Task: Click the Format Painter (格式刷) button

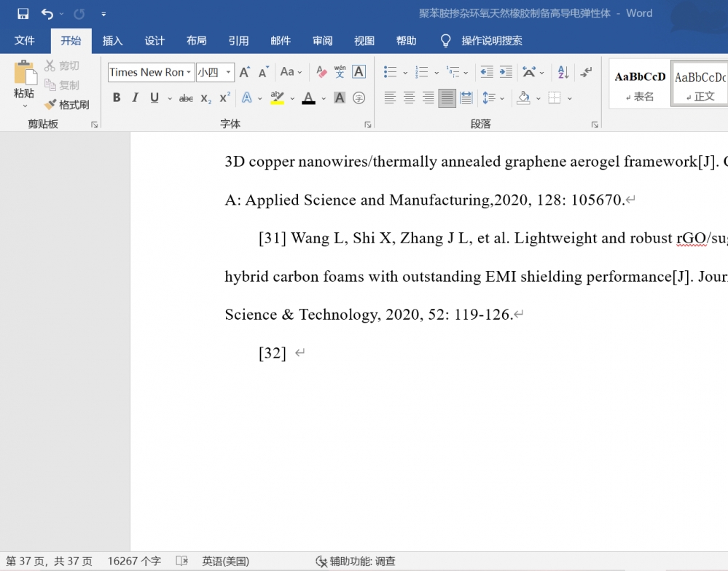Action: pos(66,105)
